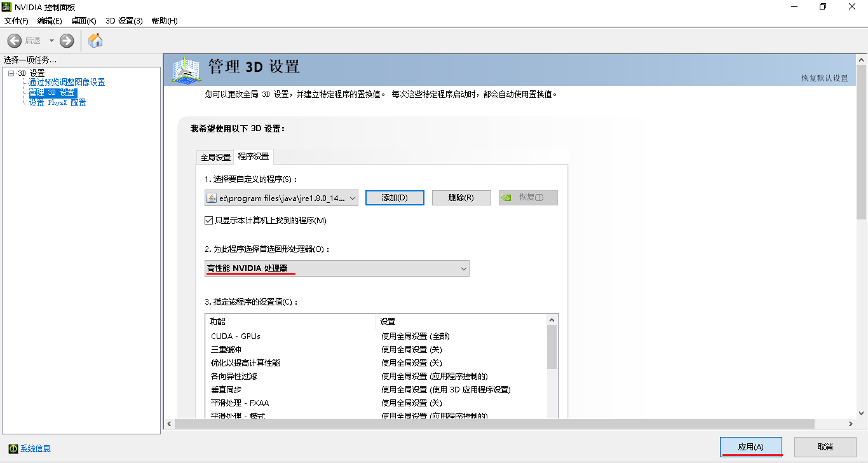Click the 删除(R) button
The image size is (868, 463).
pyautogui.click(x=461, y=198)
